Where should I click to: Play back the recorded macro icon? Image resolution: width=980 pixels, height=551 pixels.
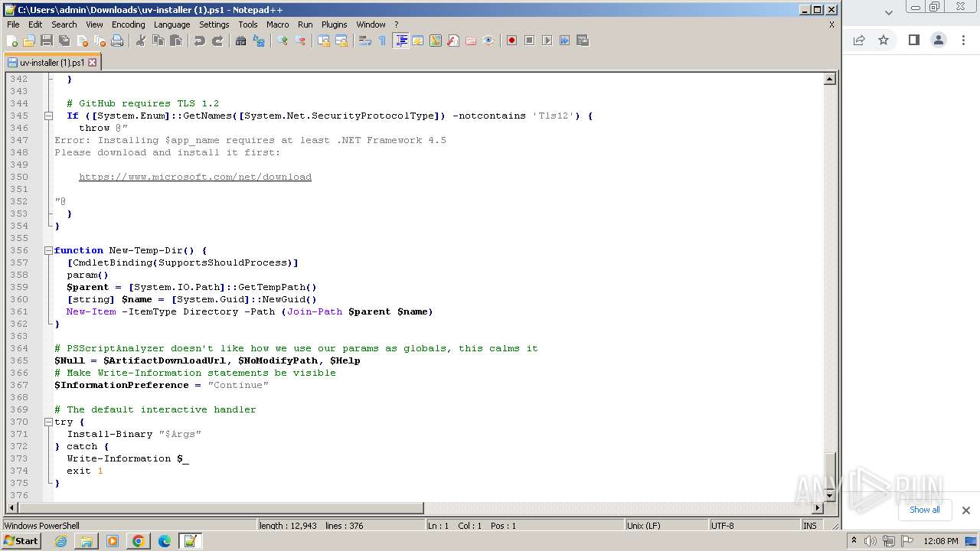[547, 41]
